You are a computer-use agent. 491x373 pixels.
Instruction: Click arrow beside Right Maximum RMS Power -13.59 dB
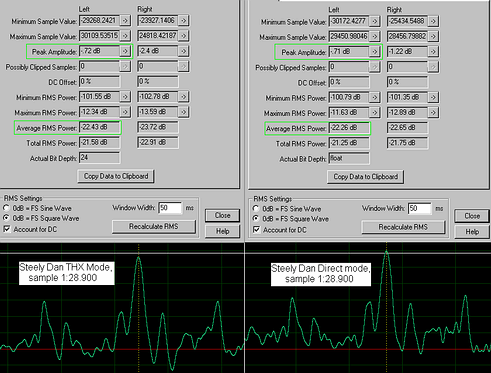tap(183, 112)
